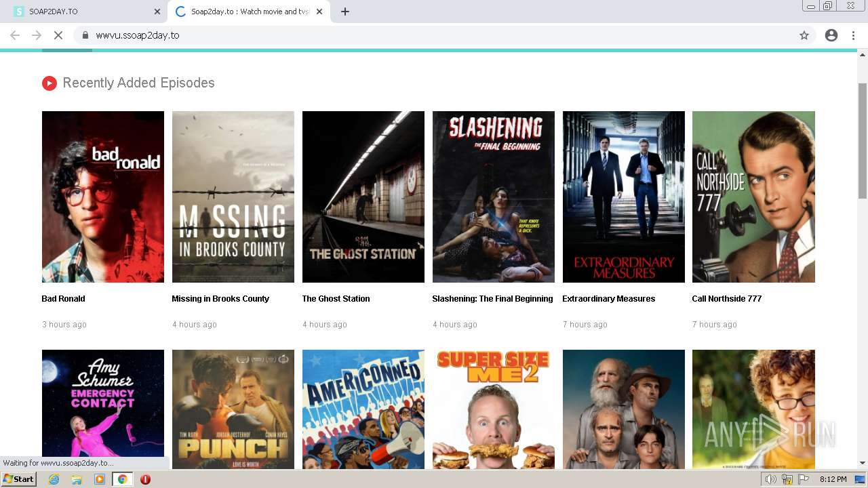
Task: Open the media player taskbar icon
Action: [x=100, y=479]
